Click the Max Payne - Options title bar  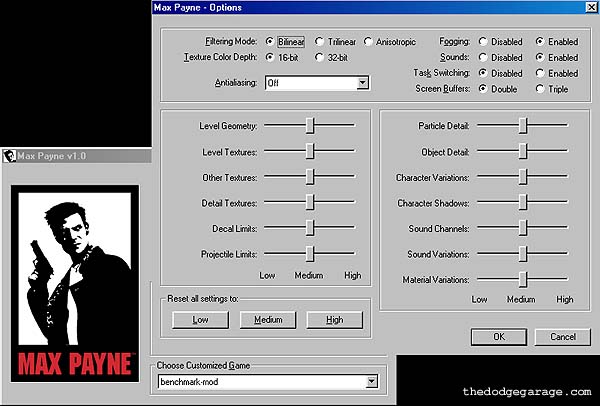coord(375,7)
